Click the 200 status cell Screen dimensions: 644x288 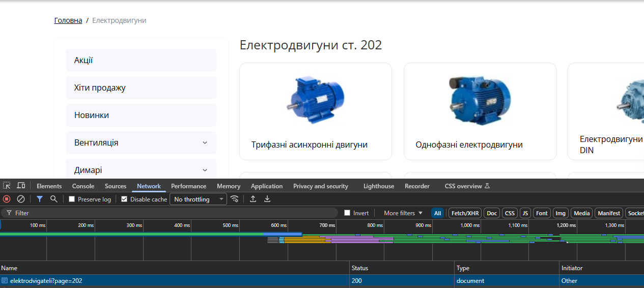(x=402, y=281)
